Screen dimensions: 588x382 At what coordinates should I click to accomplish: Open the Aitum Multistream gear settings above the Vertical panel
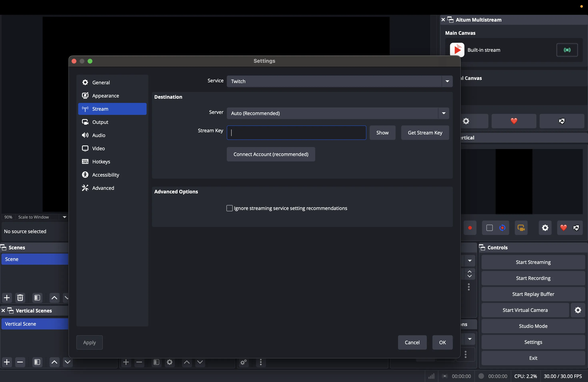click(466, 121)
